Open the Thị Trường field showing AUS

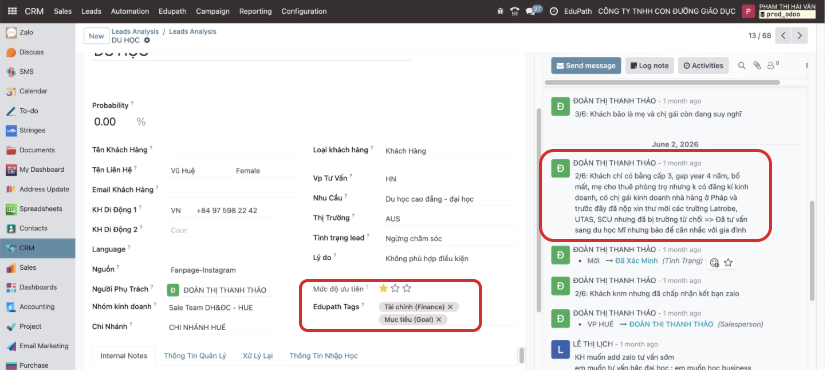(450, 218)
